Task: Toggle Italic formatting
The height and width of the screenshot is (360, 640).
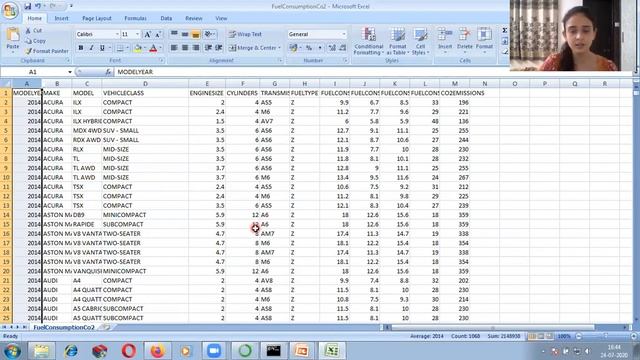Action: [91, 48]
